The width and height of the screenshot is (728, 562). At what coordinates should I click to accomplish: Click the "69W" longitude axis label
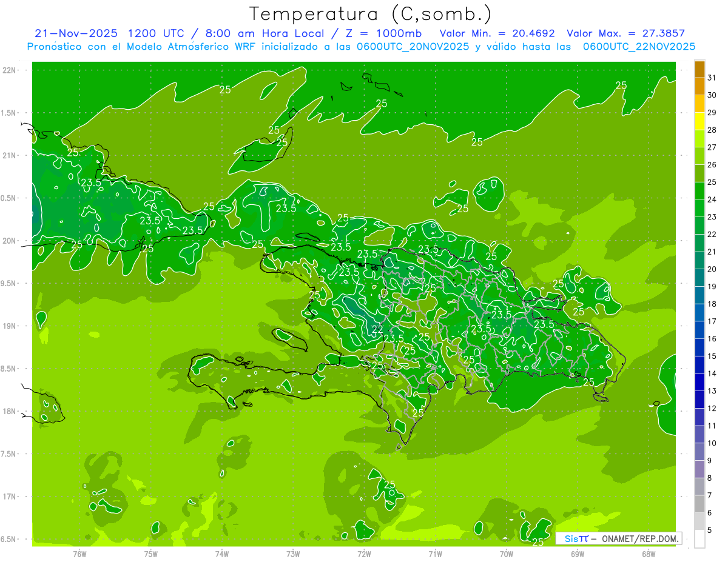coord(578,554)
